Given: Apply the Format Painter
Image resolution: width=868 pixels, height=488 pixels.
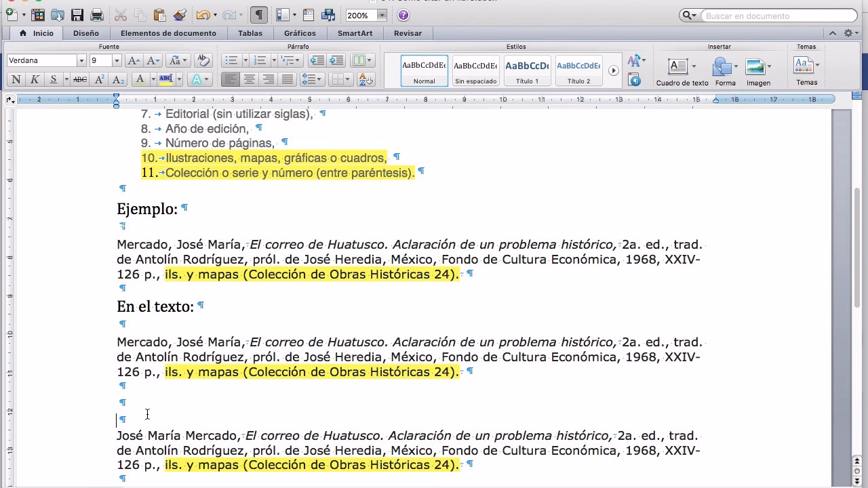Looking at the screenshot, I should click(179, 15).
